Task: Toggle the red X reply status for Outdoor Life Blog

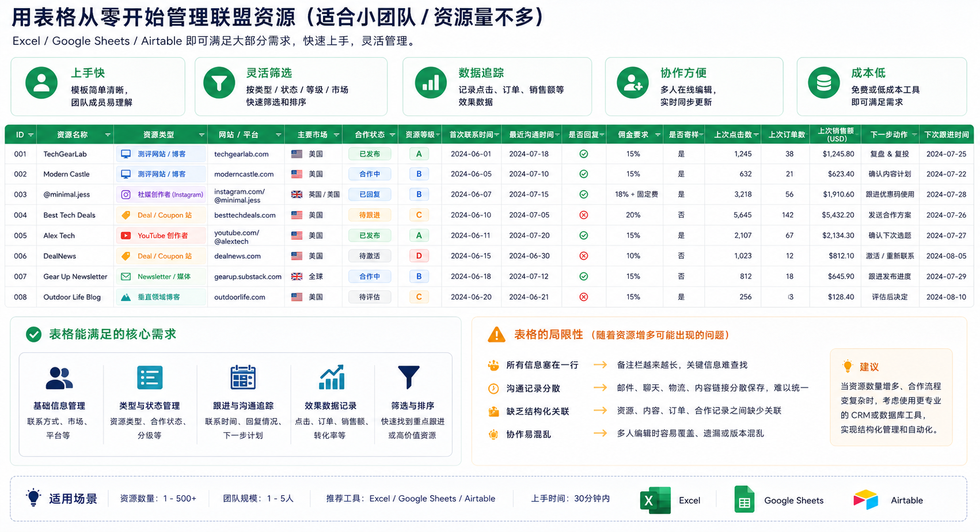Action: tap(583, 297)
